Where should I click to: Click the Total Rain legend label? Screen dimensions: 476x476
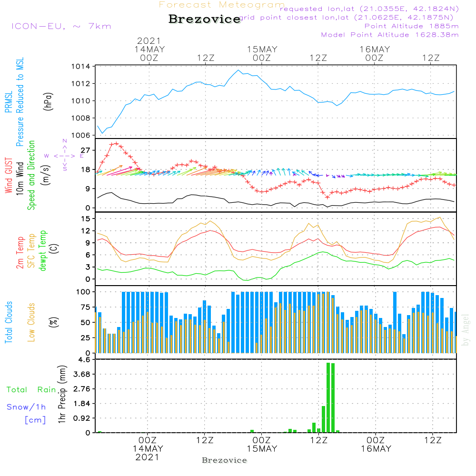[x=31, y=390]
